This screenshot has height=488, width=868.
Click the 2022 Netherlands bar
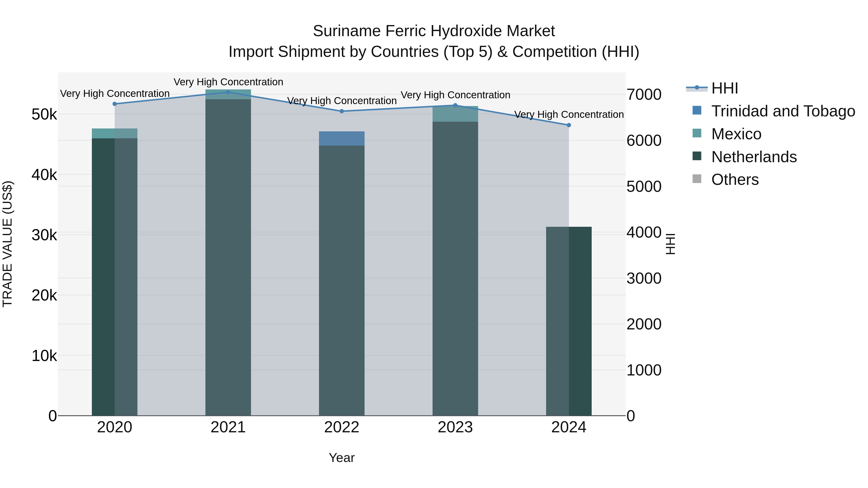(x=342, y=281)
